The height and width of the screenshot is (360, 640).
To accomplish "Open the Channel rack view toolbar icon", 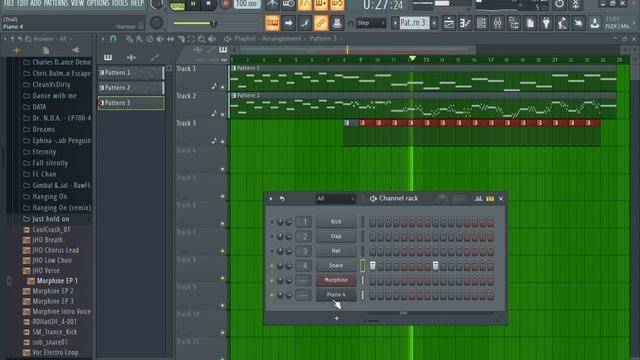I will click(x=481, y=23).
